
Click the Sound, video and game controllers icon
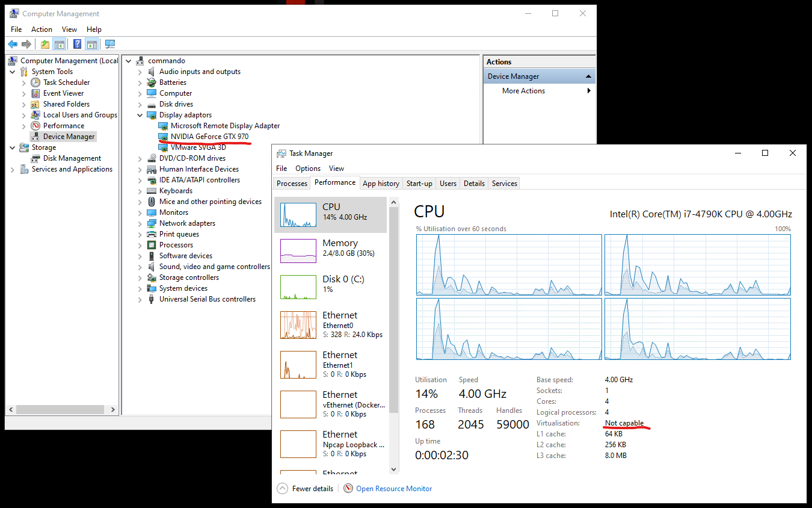tap(152, 267)
